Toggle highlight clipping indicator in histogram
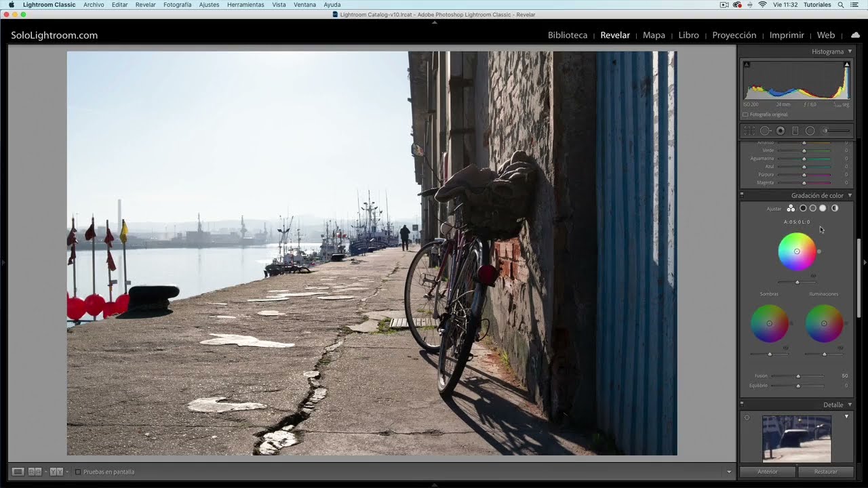Screen dimensions: 868x488 [847, 64]
